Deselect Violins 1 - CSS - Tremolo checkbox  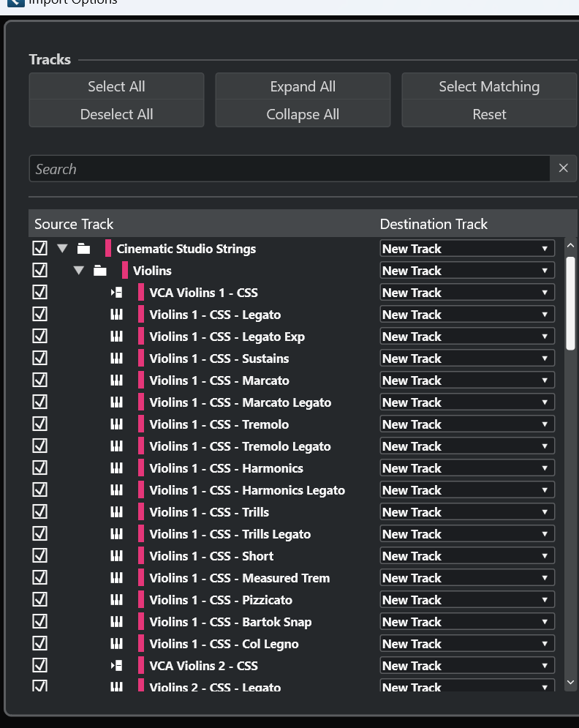point(40,424)
